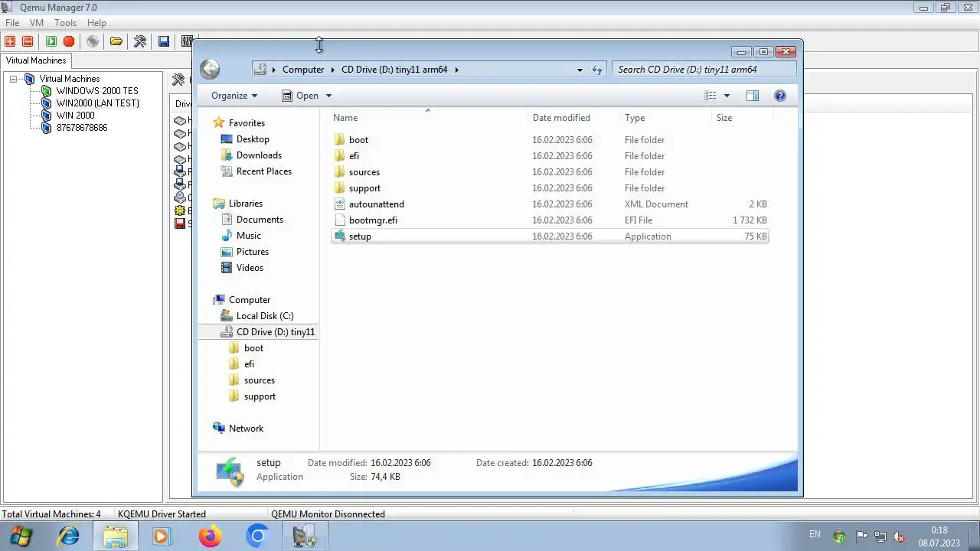980x551 pixels.
Task: Select the WIN 2000 virtual machine
Action: (75, 116)
